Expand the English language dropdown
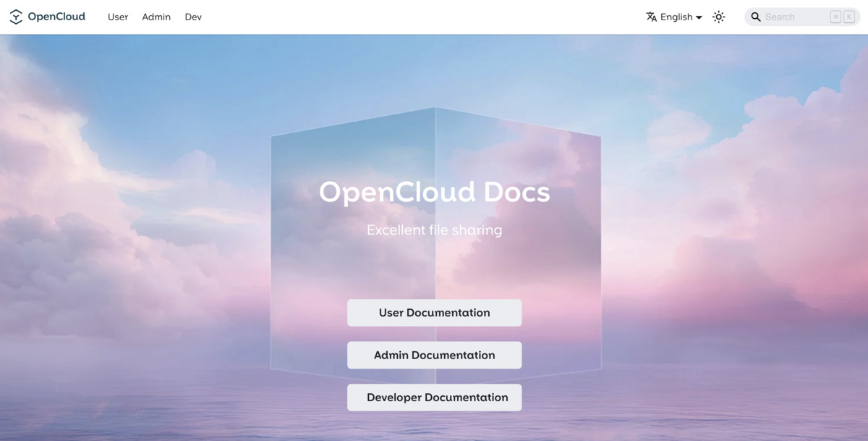Screen dimensions: 868x441 [676, 17]
